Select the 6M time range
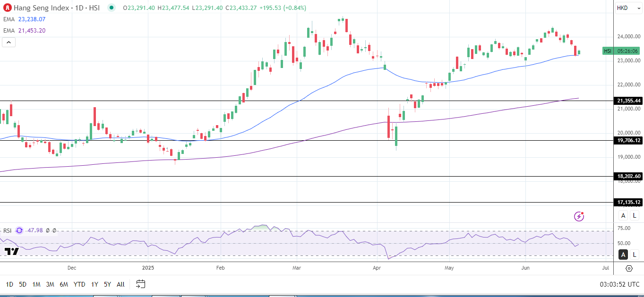 (64, 284)
